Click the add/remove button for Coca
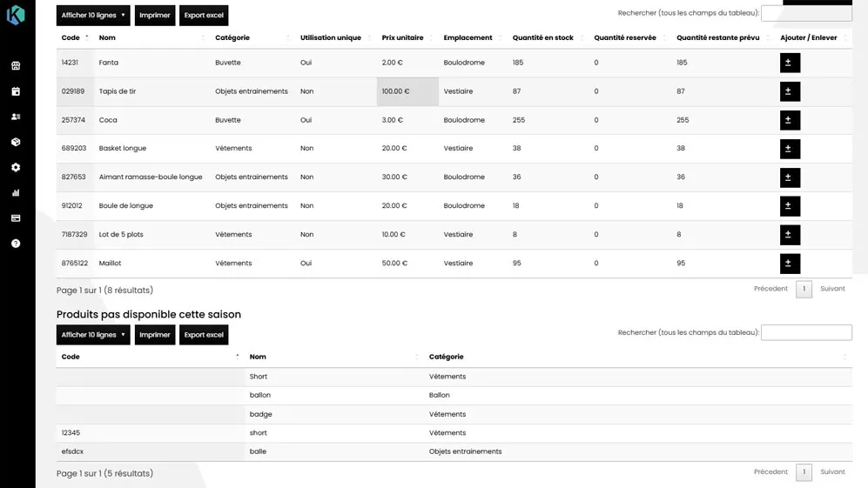 point(790,120)
